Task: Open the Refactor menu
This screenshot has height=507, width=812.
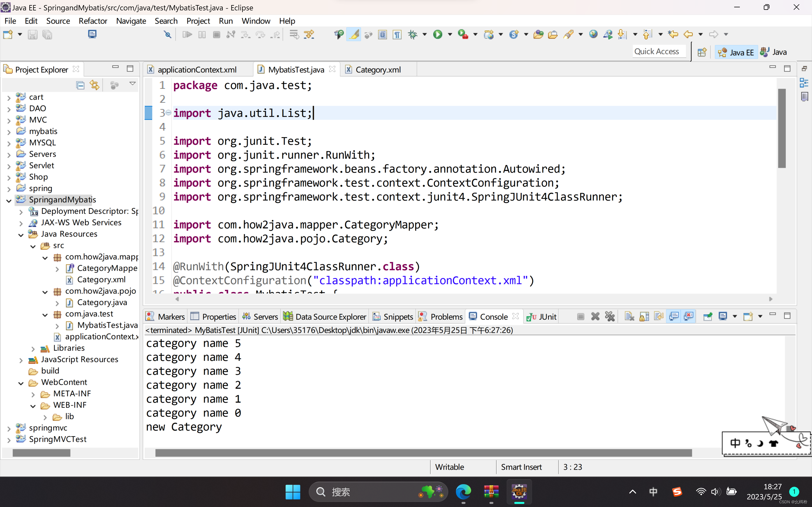Action: click(92, 21)
